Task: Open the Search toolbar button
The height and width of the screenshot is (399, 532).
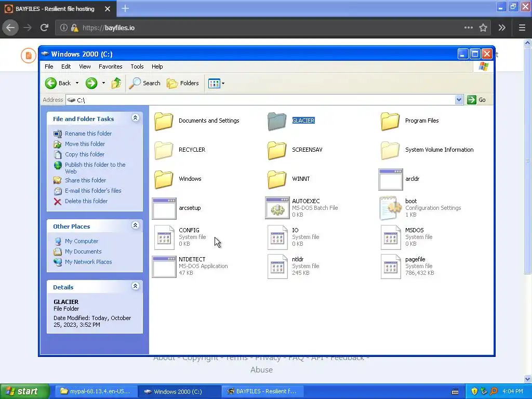Action: (144, 83)
